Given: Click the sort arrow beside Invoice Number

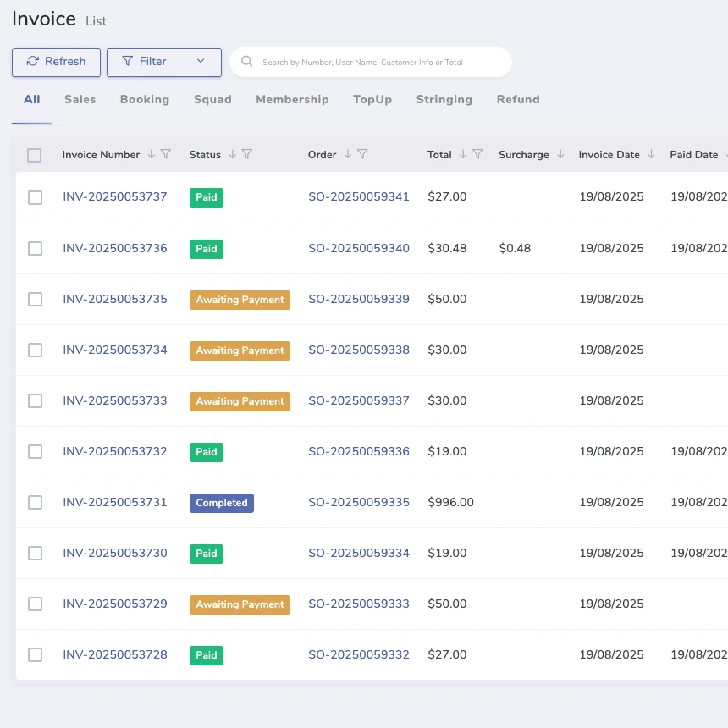Looking at the screenshot, I should point(152,154).
